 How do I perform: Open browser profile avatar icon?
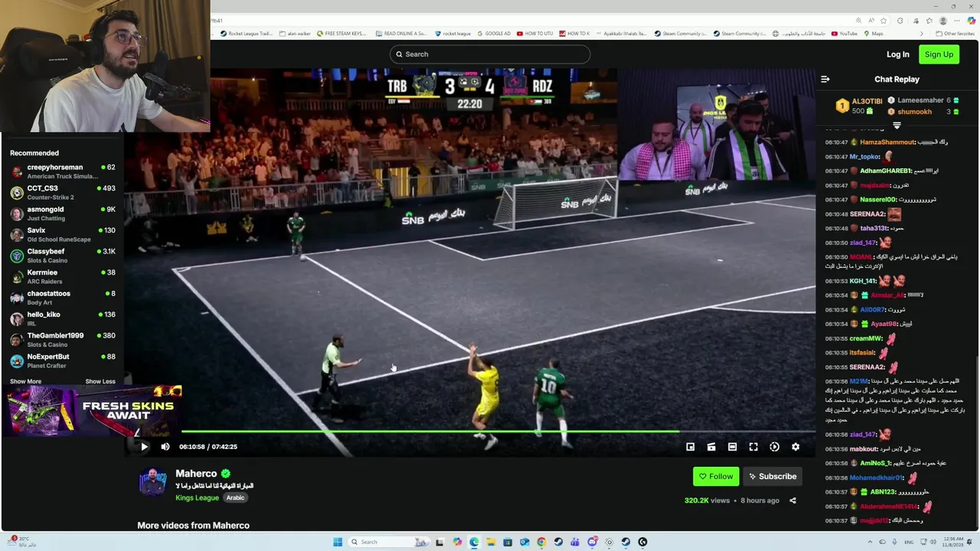[943, 21]
